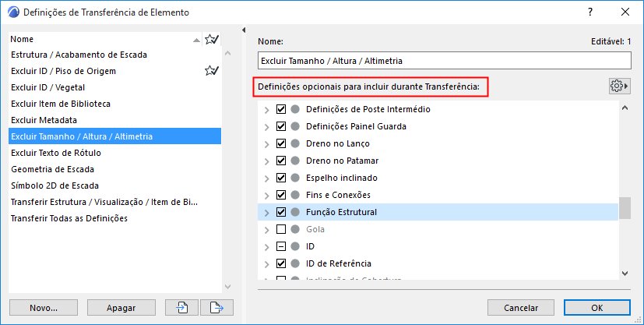
Task: Expand the Função Estrutural item
Action: click(267, 212)
